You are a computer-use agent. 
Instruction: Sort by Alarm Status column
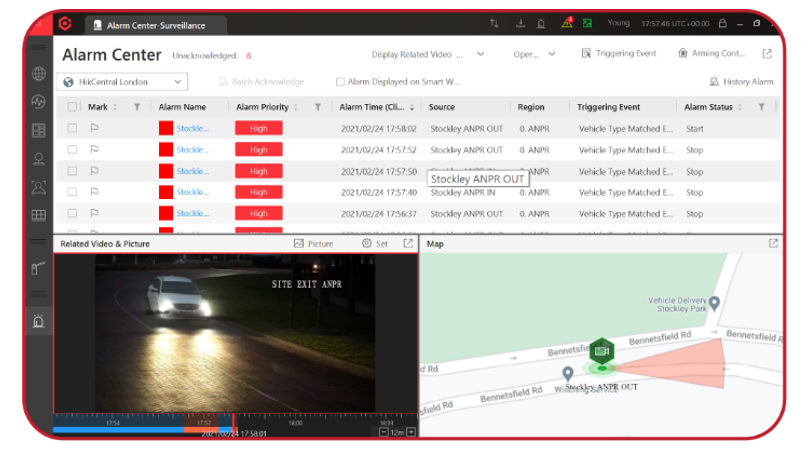pos(740,107)
